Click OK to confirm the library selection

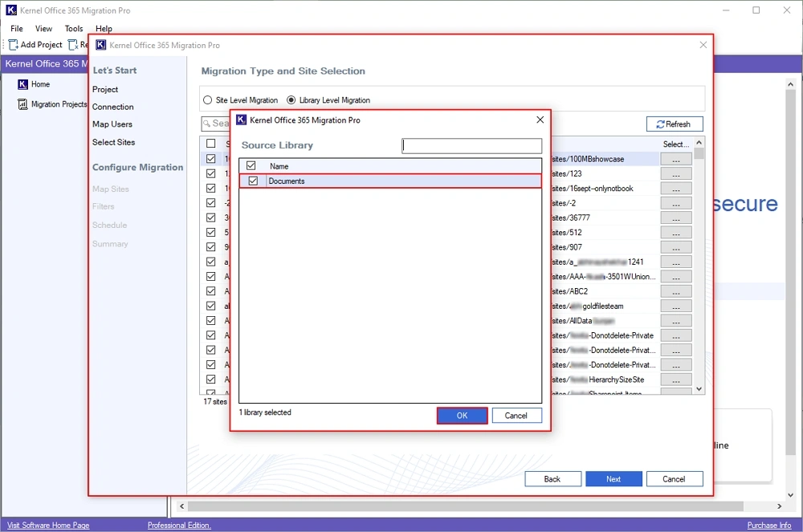click(x=462, y=415)
